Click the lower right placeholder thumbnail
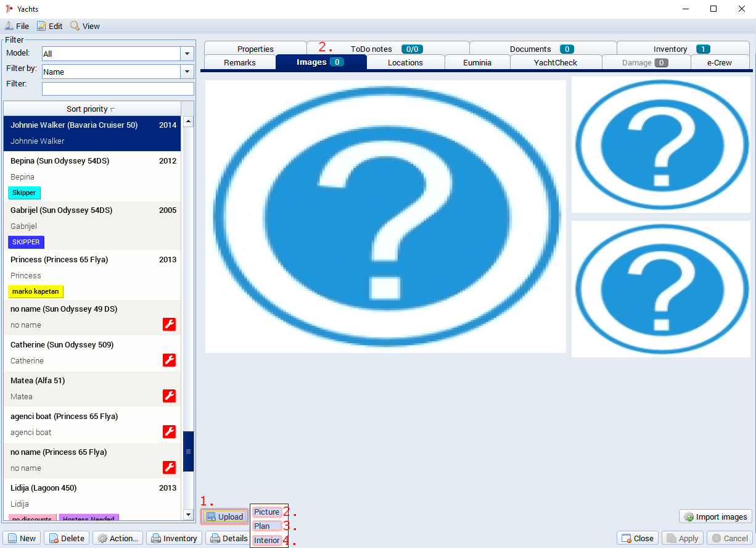 [x=661, y=289]
